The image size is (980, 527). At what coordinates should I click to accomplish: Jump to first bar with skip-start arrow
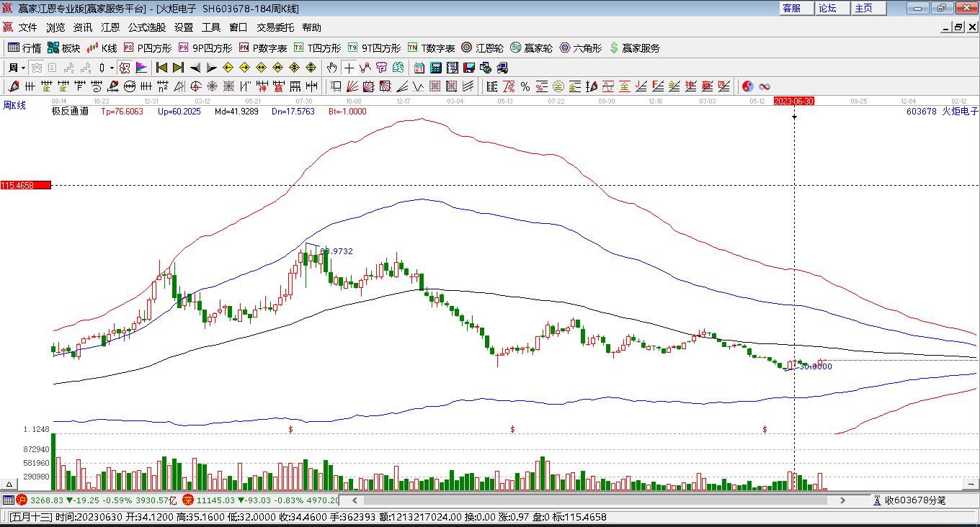(161, 68)
